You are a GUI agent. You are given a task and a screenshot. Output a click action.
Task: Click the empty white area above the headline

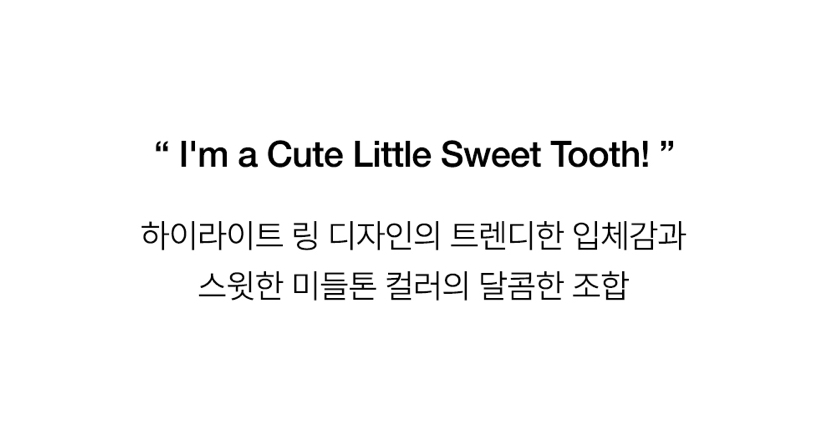click(414, 60)
